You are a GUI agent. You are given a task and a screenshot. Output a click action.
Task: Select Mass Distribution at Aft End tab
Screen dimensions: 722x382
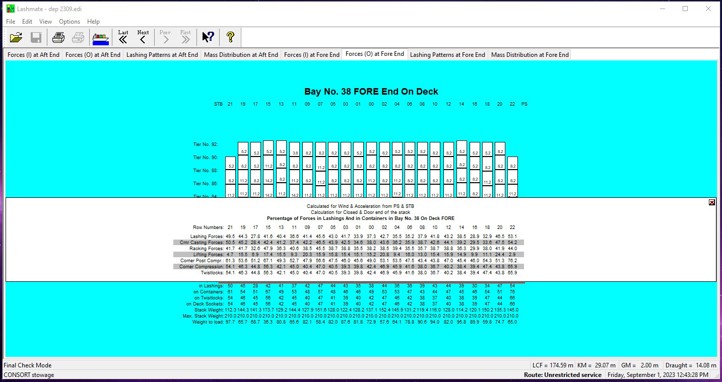(241, 55)
